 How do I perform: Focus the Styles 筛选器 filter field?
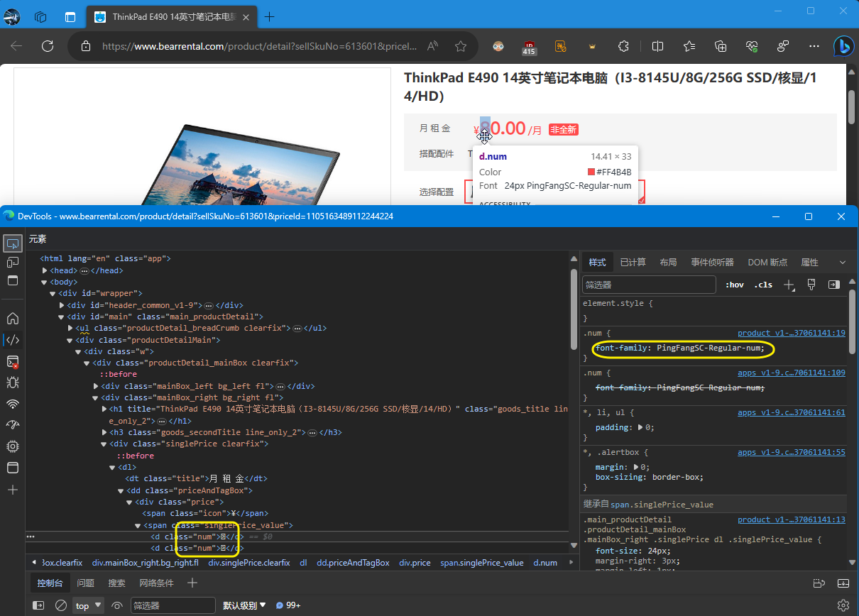[x=649, y=285]
